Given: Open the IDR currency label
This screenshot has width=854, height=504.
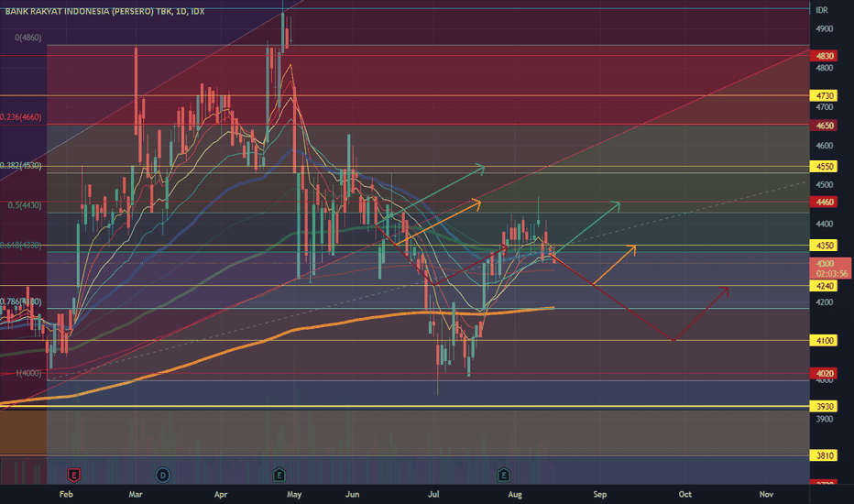Looking at the screenshot, I should tap(822, 10).
